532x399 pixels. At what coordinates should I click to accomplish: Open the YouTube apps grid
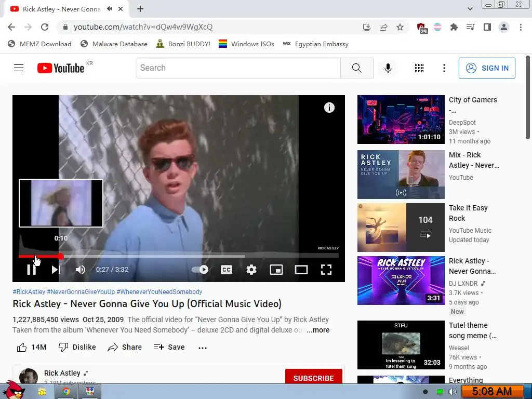[x=419, y=68]
